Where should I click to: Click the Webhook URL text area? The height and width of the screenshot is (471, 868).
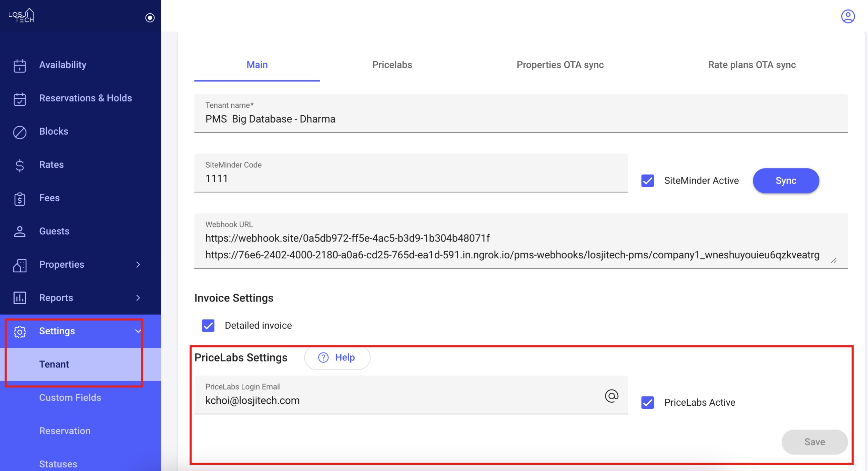pos(521,241)
